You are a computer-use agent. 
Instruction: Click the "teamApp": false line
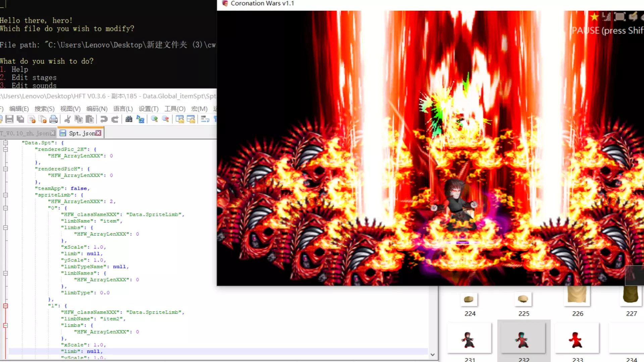pyautogui.click(x=62, y=188)
